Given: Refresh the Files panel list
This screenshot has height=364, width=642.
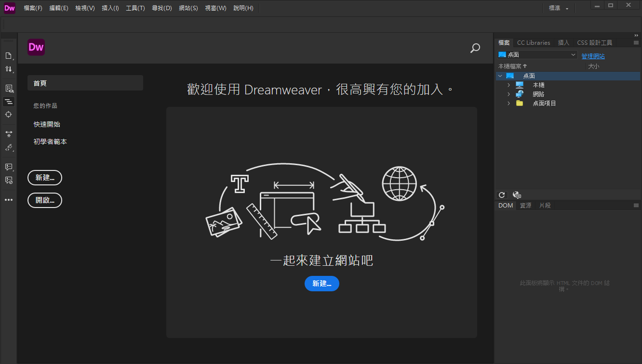Looking at the screenshot, I should click(502, 195).
